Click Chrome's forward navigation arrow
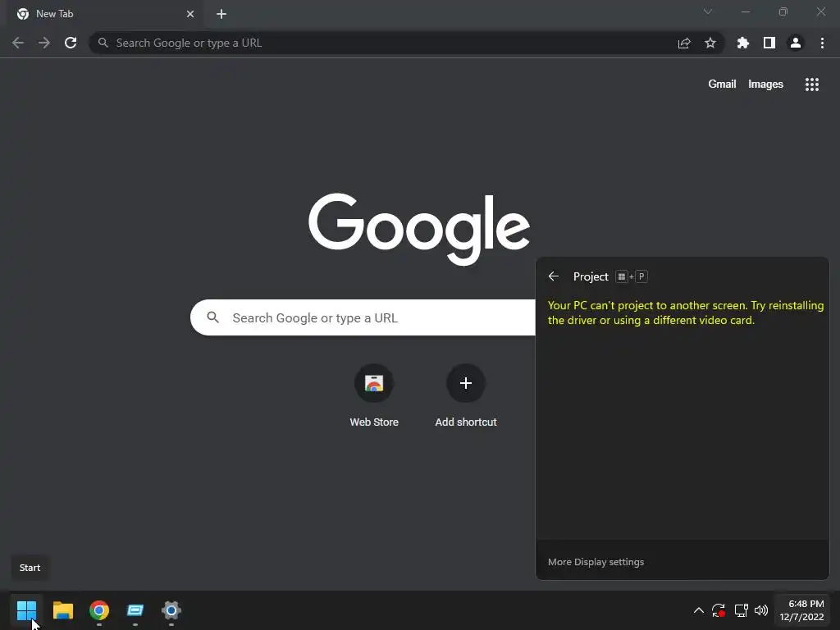 [44, 43]
